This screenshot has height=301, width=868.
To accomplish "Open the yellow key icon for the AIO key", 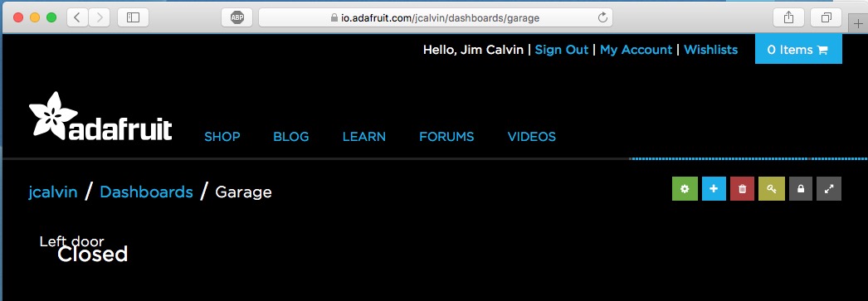I will 772,189.
